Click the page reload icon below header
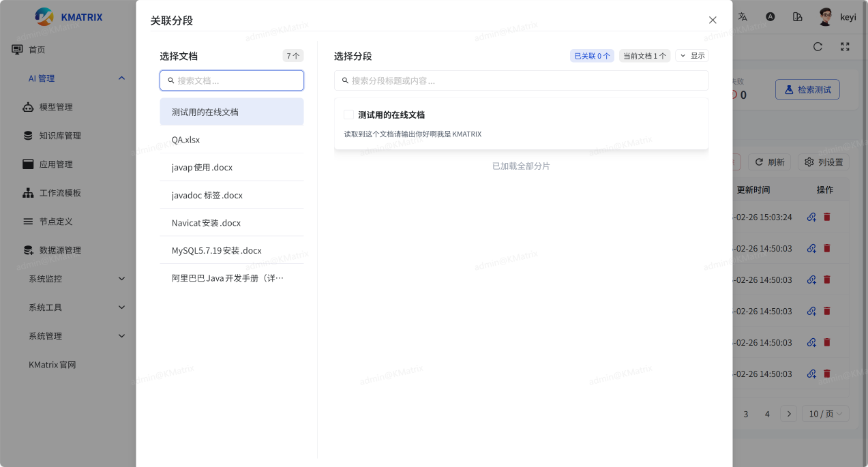868x467 pixels. click(x=818, y=47)
